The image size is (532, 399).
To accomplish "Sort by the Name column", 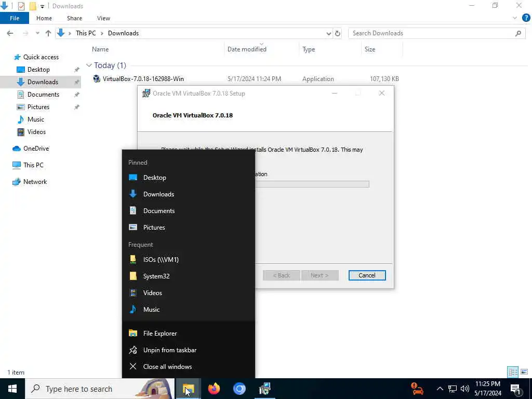I will (x=100, y=49).
